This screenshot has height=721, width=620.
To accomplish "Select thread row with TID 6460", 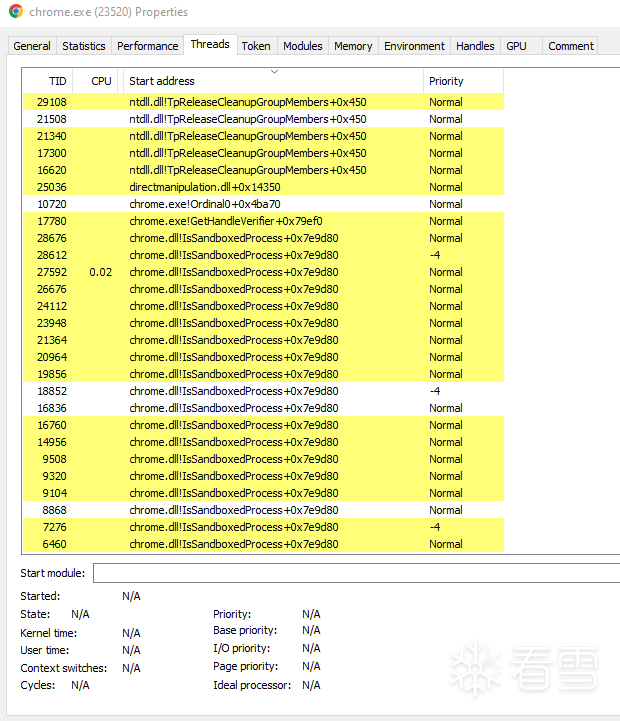I will pyautogui.click(x=264, y=544).
